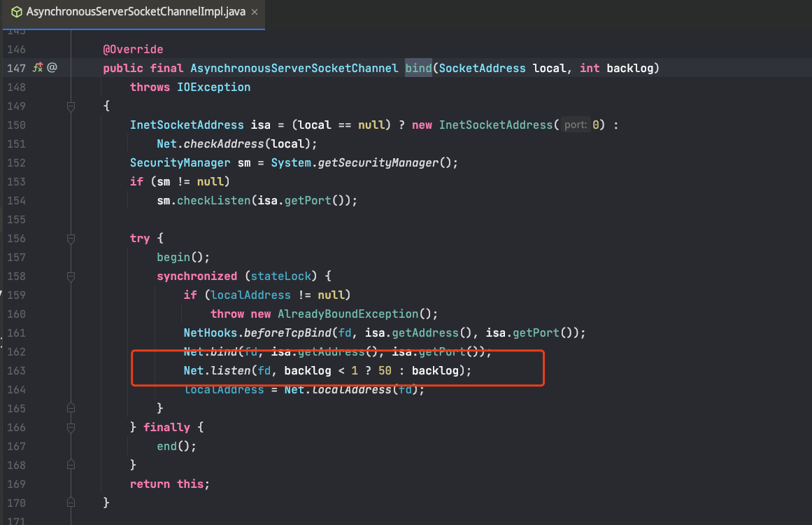Click AlreadyBoundException on line 160
This screenshot has width=812, height=525.
point(348,314)
